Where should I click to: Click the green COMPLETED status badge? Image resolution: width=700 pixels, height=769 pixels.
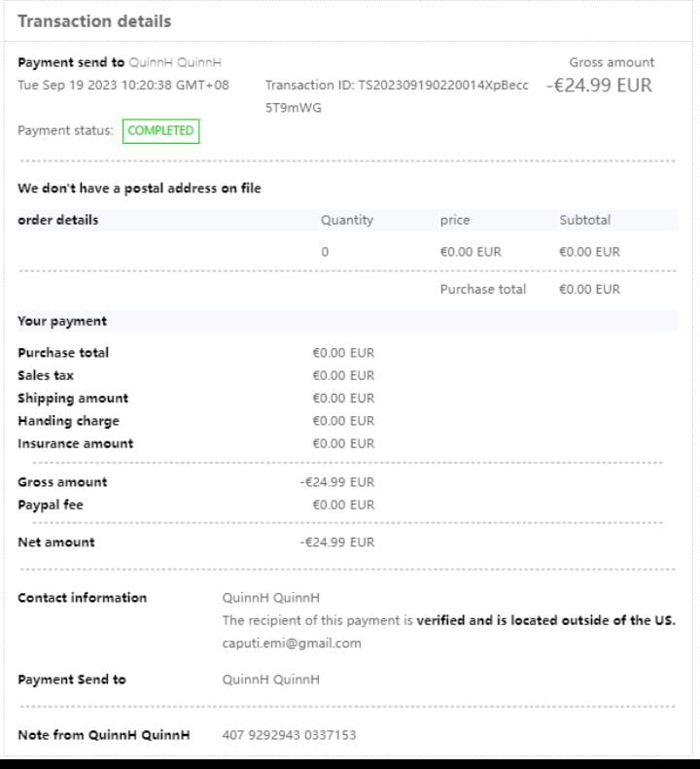[x=160, y=130]
